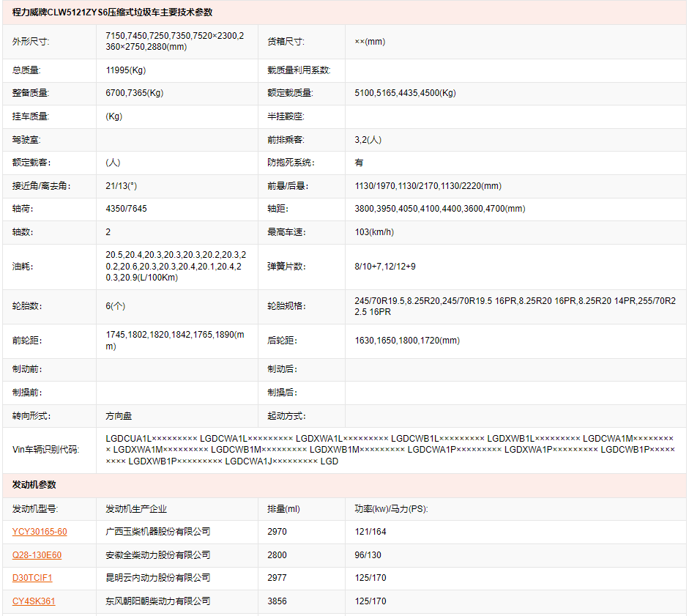The image size is (689, 616).
Task: Click the dimensions value starting with '7150,7450,7250'
Action: [x=175, y=41]
